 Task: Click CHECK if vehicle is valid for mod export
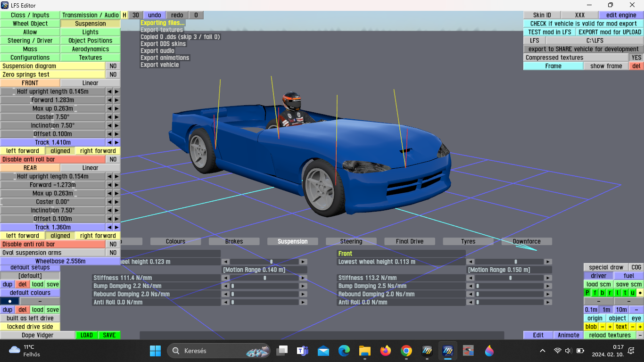[x=583, y=24]
